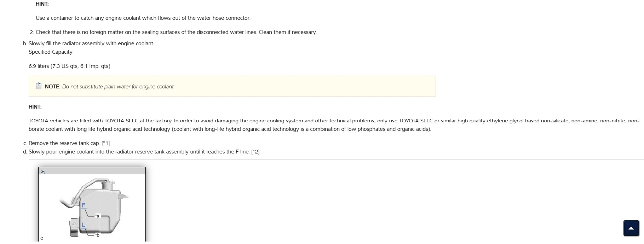
Task: Click the 'Specified Capacity' text
Action: 51,52
